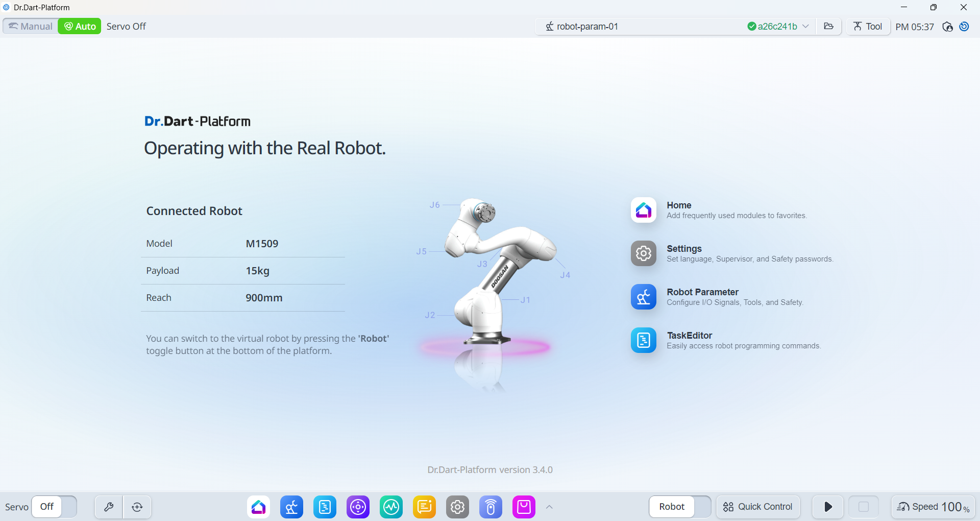Click the Home shortcut title text
The height and width of the screenshot is (521, 980).
679,205
